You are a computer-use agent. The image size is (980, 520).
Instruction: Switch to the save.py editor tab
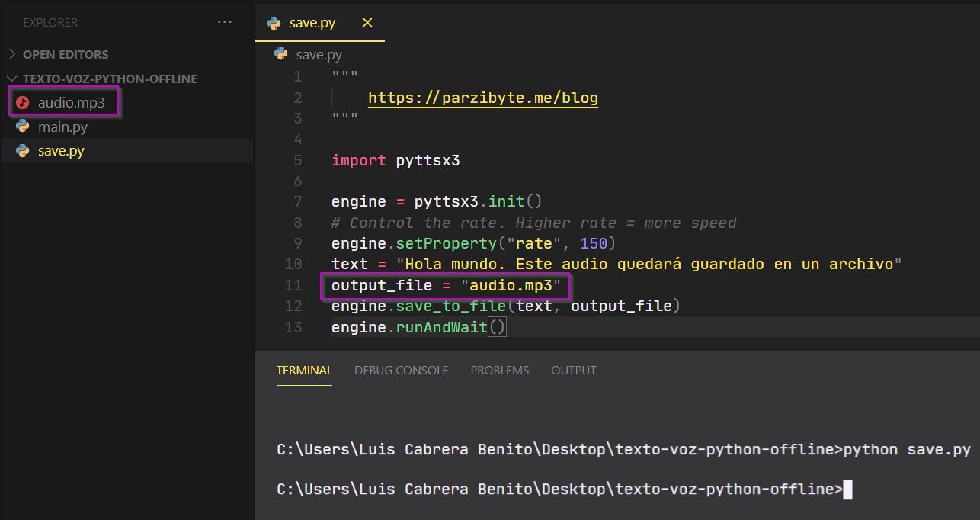click(312, 23)
